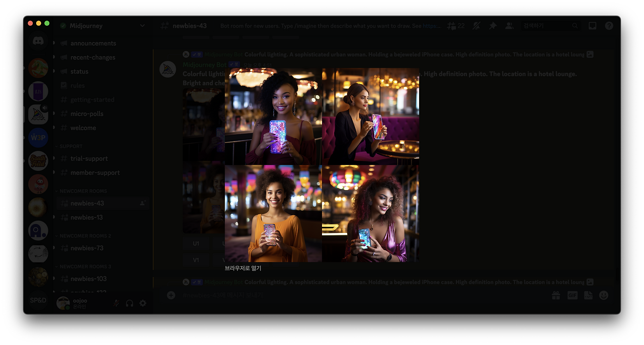Create invite icon beside newbies-43

click(x=143, y=203)
